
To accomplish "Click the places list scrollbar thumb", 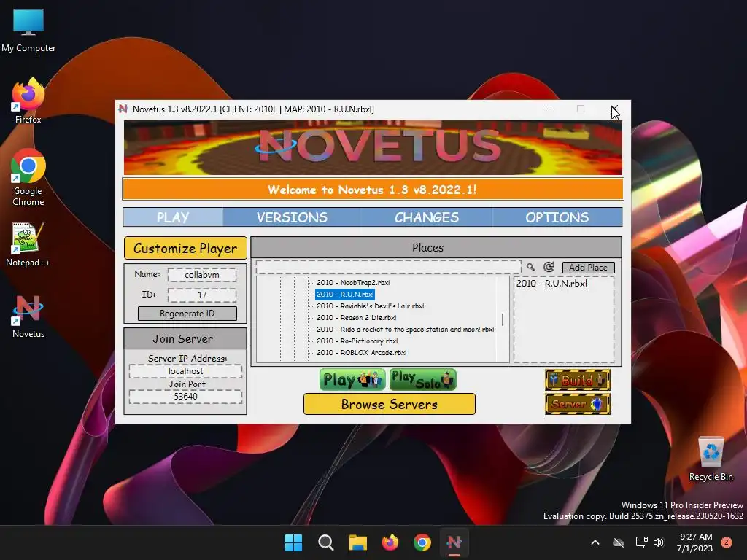I will [503, 319].
